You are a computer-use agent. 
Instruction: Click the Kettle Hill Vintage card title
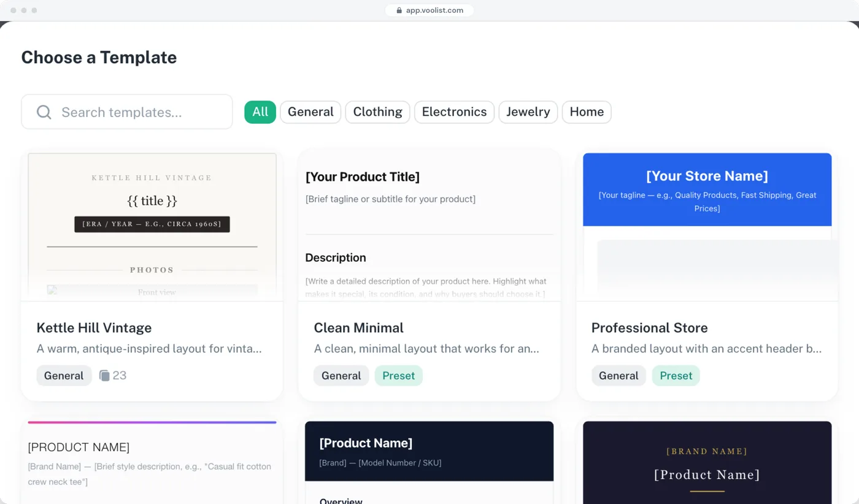click(x=94, y=327)
